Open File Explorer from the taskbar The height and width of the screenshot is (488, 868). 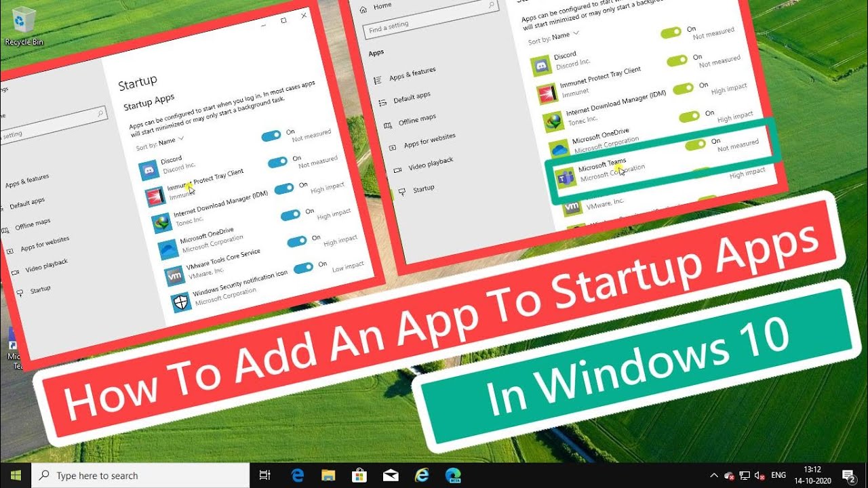click(x=328, y=475)
